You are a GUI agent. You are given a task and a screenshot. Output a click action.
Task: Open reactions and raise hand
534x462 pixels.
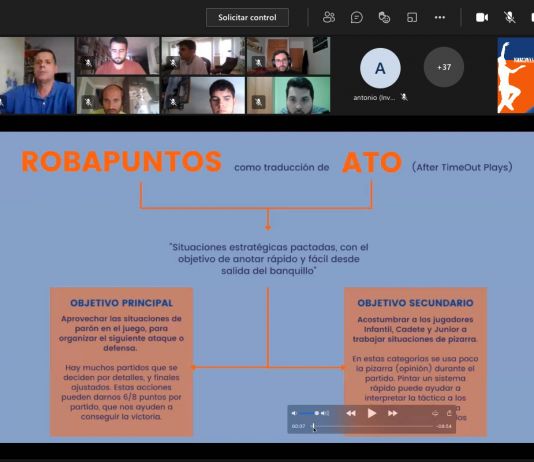384,17
